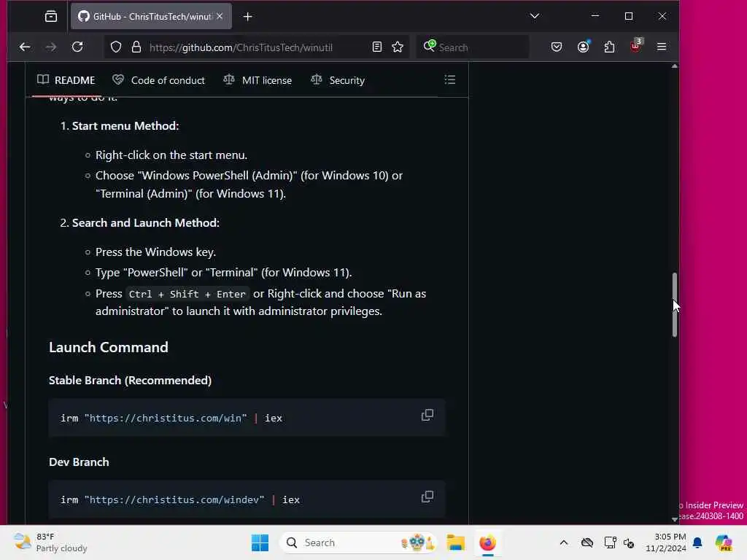Click the scrollbar down arrow
This screenshot has height=560, width=747.
(x=674, y=519)
